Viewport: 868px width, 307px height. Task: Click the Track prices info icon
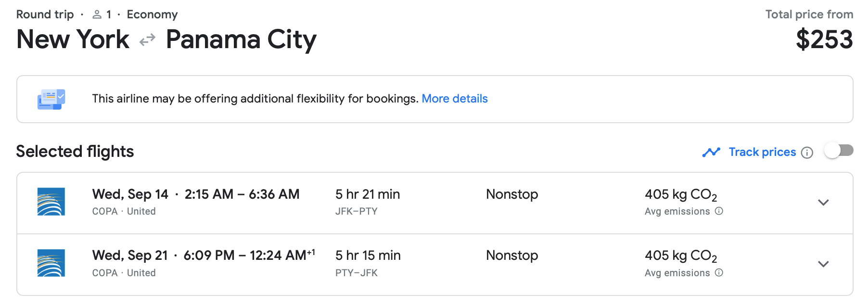click(807, 153)
